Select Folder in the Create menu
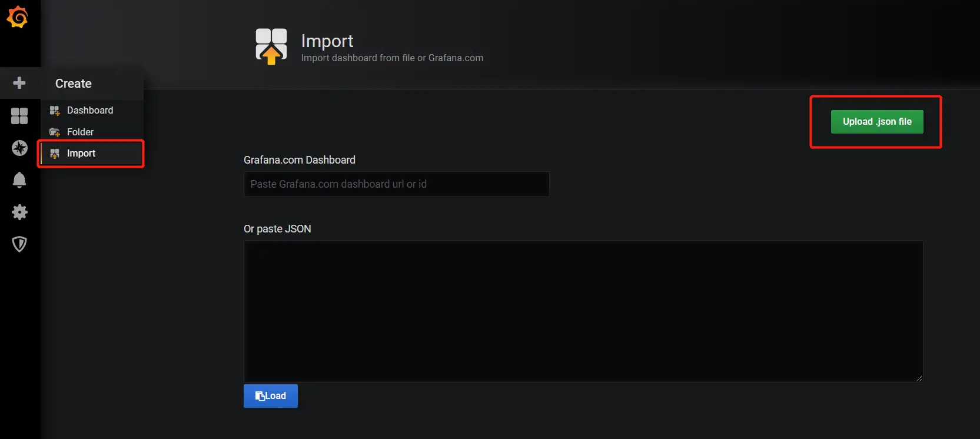The width and height of the screenshot is (980, 439). [x=81, y=132]
